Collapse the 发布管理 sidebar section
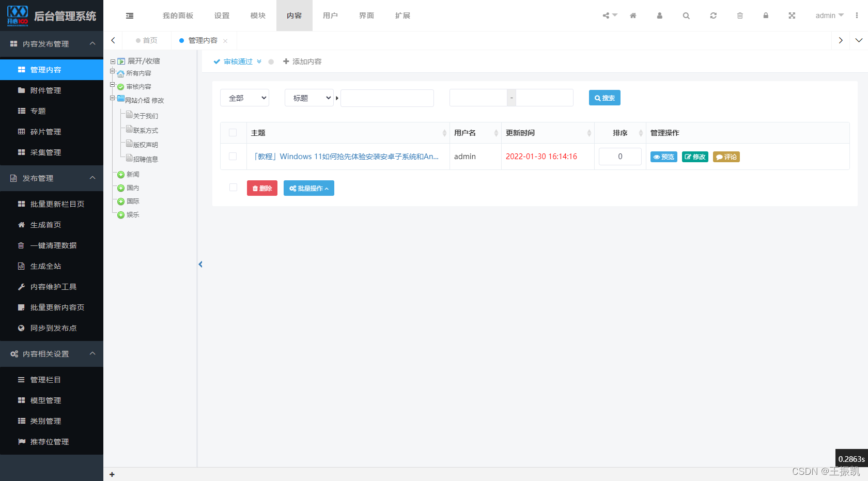Viewport: 868px width, 481px height. [52, 178]
